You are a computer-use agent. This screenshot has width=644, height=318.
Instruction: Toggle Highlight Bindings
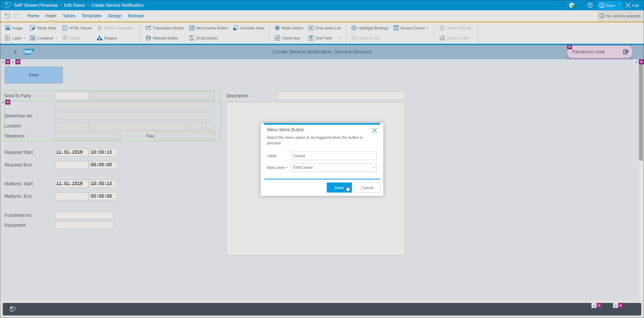(x=369, y=28)
